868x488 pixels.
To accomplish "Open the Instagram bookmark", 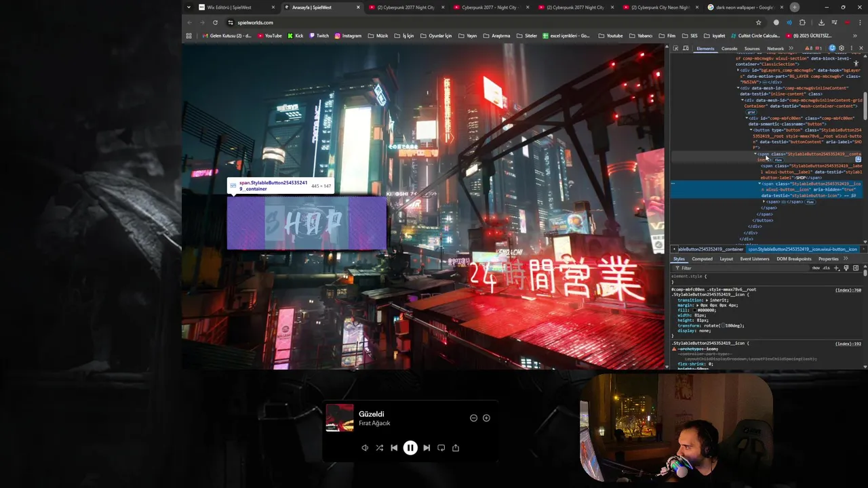I will [348, 36].
